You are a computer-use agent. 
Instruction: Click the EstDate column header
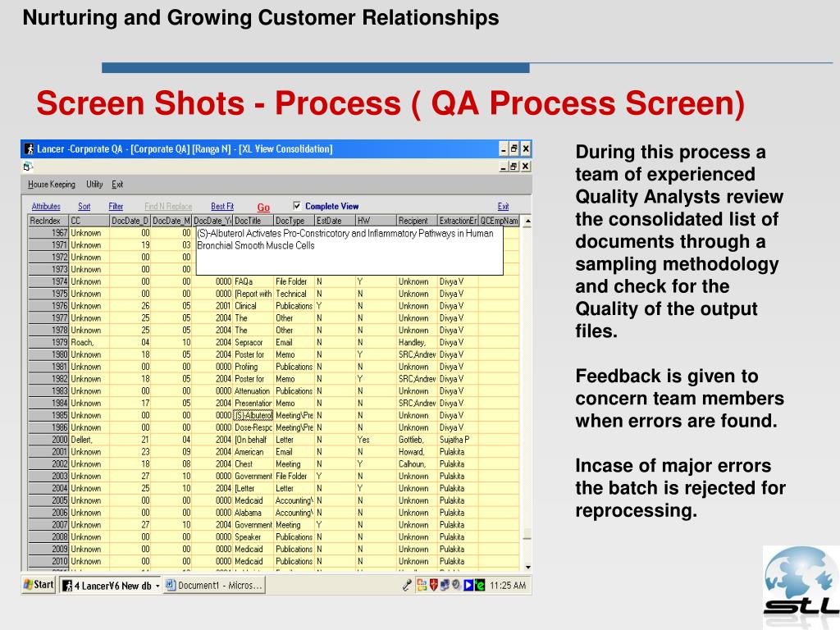pos(335,221)
